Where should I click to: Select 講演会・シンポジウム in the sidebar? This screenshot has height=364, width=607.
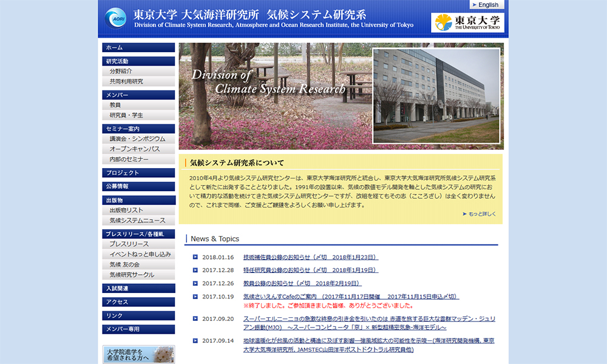(138, 138)
